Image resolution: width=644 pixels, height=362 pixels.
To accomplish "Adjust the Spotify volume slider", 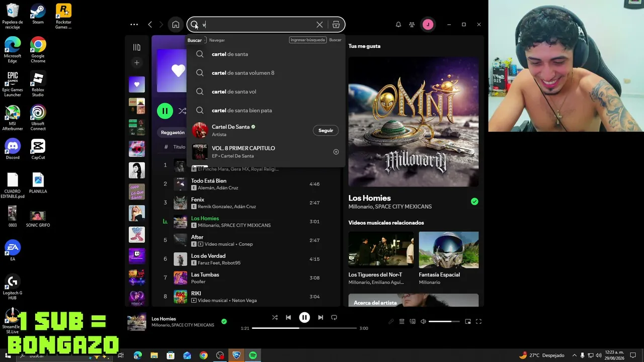I will point(444,321).
